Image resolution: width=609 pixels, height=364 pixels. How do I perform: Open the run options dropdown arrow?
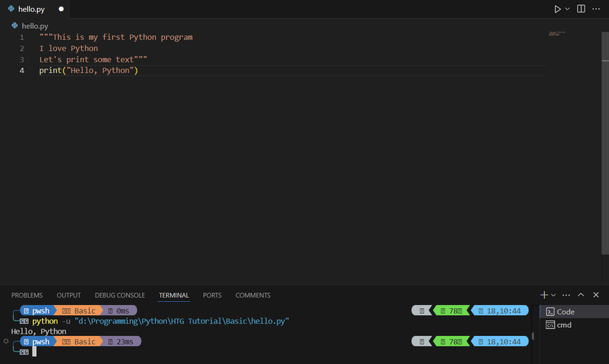[x=568, y=9]
